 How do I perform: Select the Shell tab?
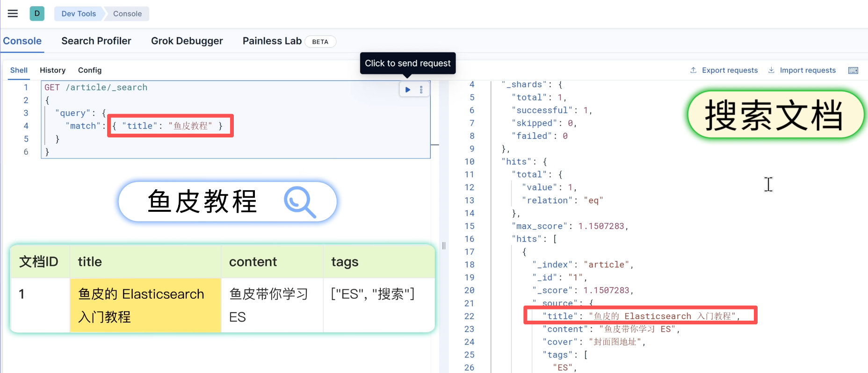click(x=19, y=70)
